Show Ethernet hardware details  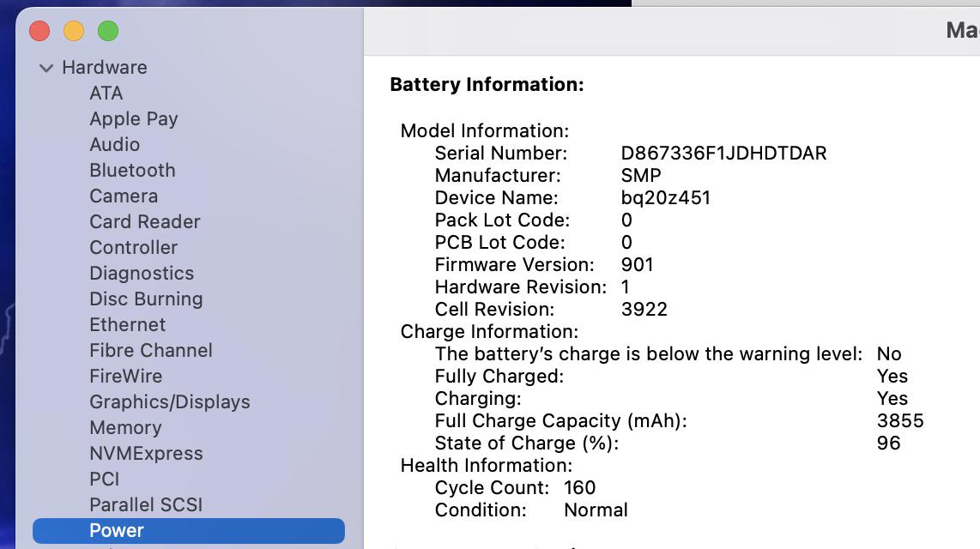tap(127, 324)
